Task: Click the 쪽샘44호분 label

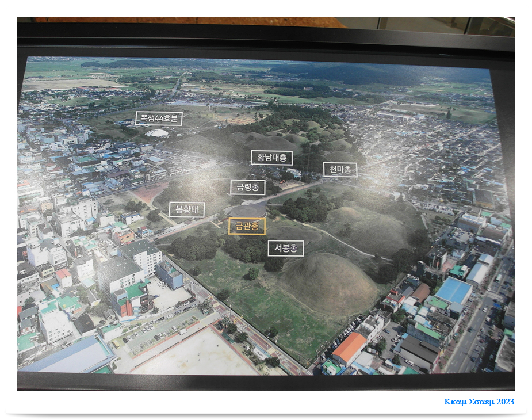Action: tap(159, 118)
